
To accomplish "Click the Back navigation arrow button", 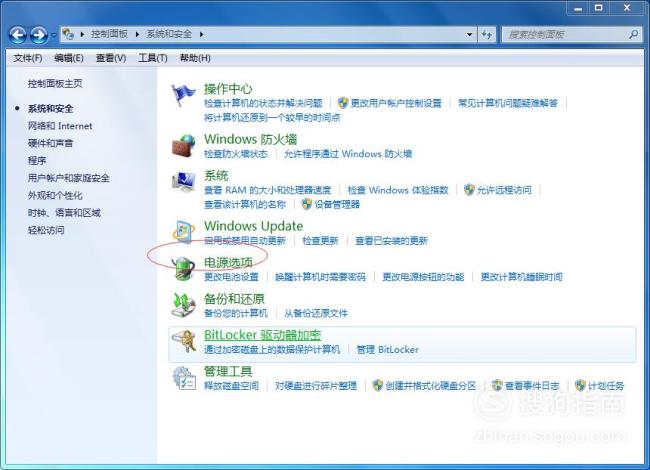I will click(x=18, y=35).
